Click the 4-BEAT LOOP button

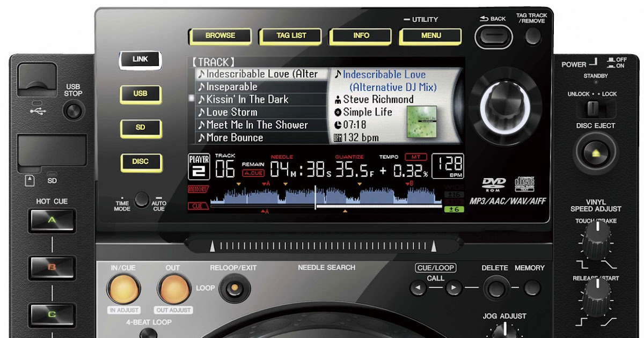(x=148, y=334)
